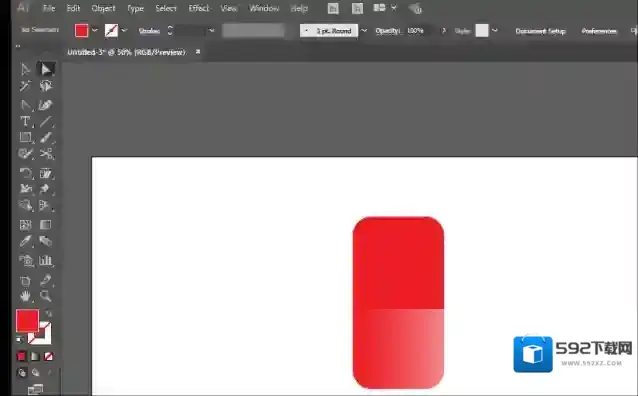Select the Curvature tool
Image resolution: width=638 pixels, height=396 pixels.
pyautogui.click(x=46, y=105)
